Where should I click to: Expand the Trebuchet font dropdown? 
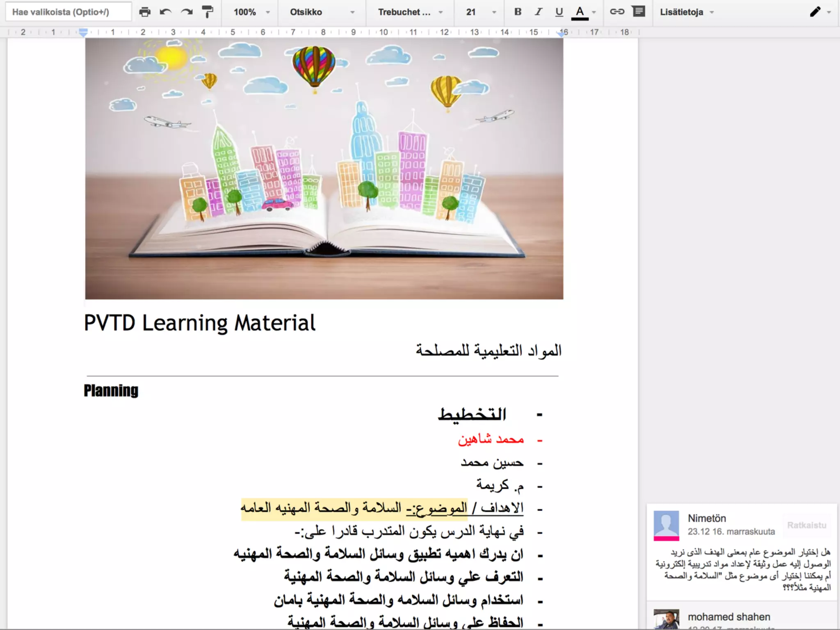[410, 12]
